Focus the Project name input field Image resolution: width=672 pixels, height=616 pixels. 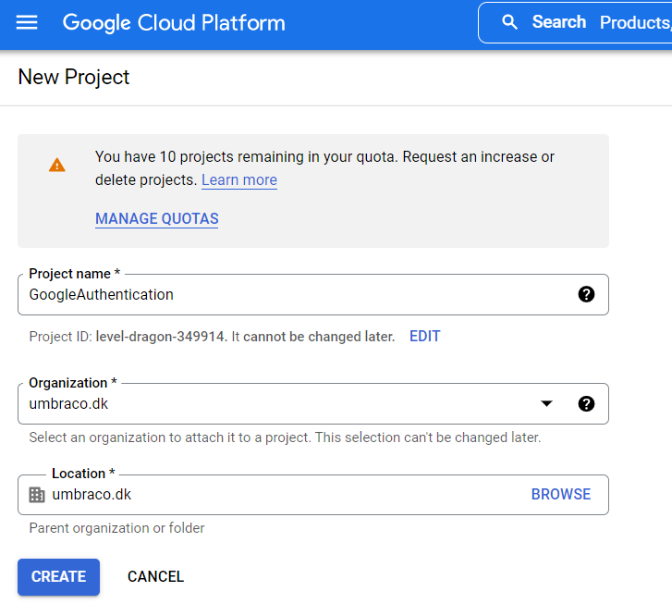(313, 294)
